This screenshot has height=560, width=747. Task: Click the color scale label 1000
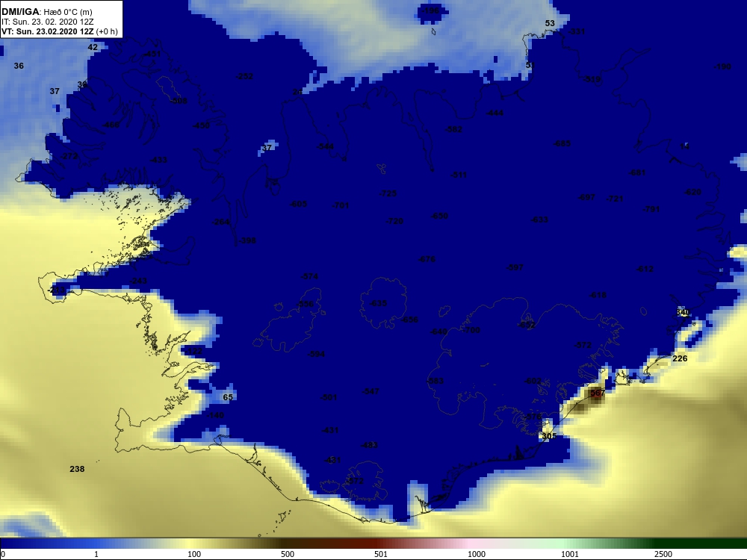pyautogui.click(x=477, y=554)
